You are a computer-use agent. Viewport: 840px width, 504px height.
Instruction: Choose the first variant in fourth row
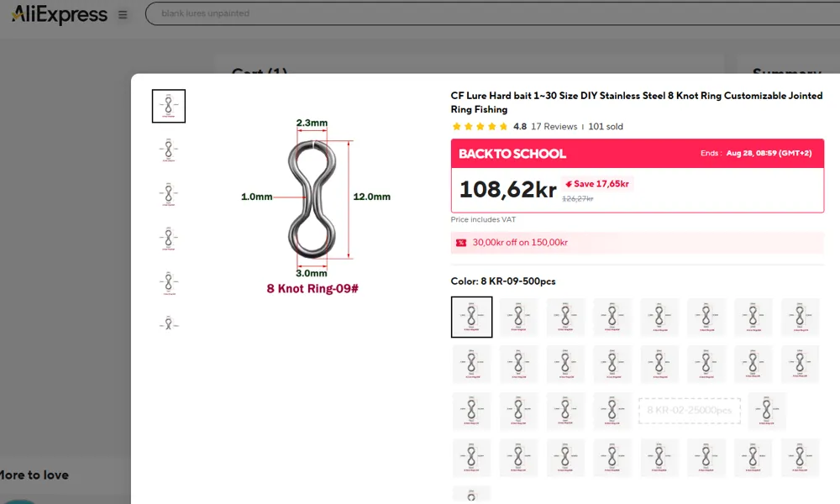471,458
